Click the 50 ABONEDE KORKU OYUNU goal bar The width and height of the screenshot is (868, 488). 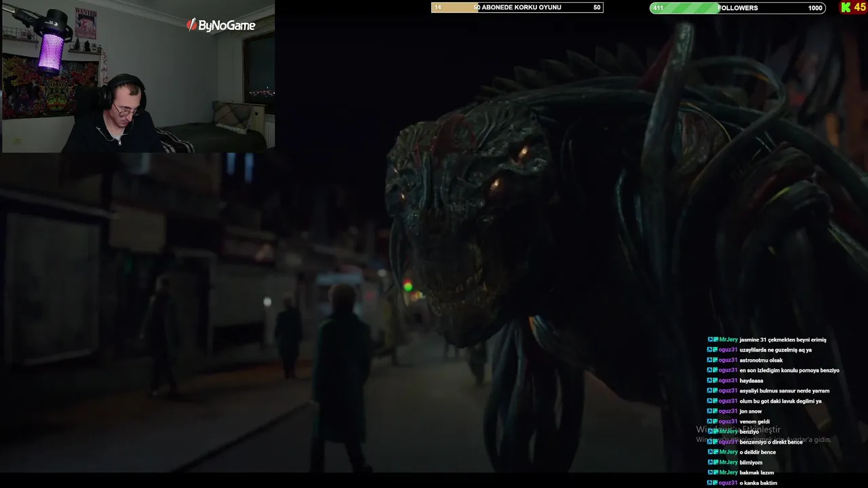point(517,7)
